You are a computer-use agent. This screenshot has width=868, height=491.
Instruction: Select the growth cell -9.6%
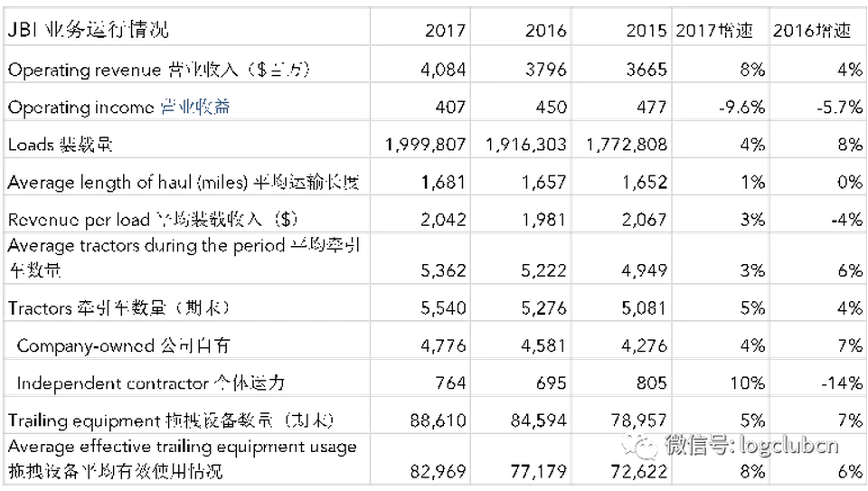click(x=741, y=107)
